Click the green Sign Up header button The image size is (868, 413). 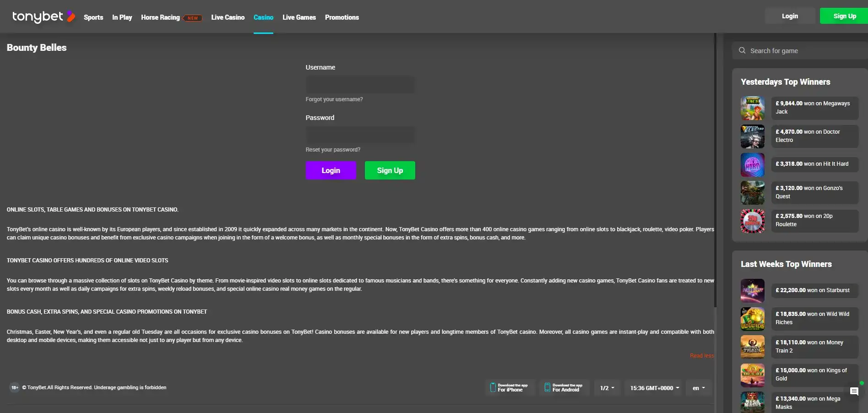click(844, 16)
